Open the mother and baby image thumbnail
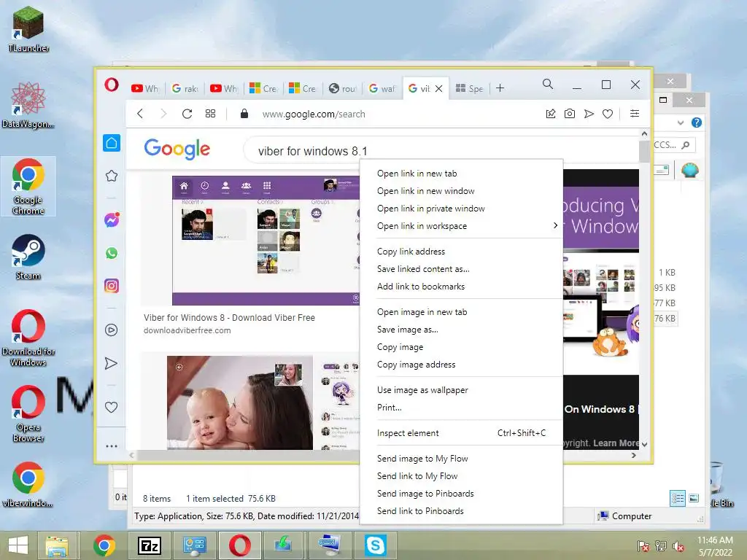The height and width of the screenshot is (560, 747). (239, 402)
